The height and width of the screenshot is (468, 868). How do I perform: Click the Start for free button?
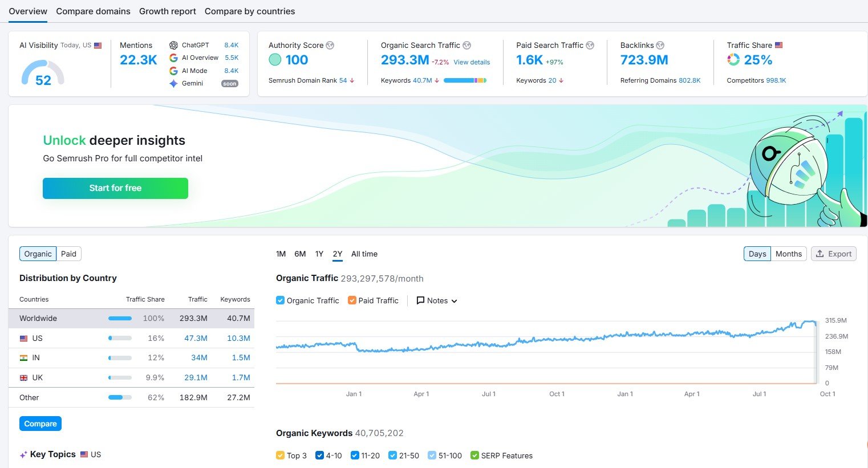coord(115,188)
